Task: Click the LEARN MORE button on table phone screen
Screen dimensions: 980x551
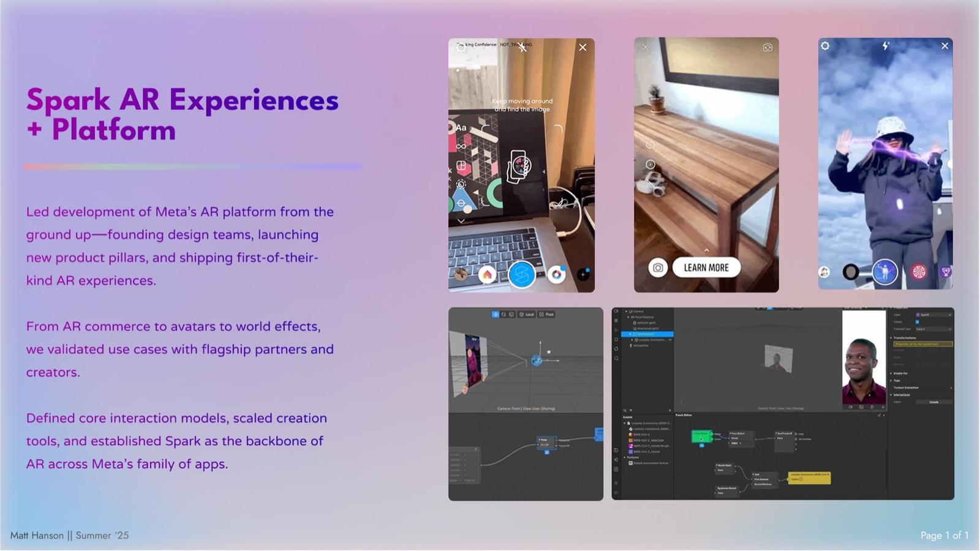Action: pos(706,268)
